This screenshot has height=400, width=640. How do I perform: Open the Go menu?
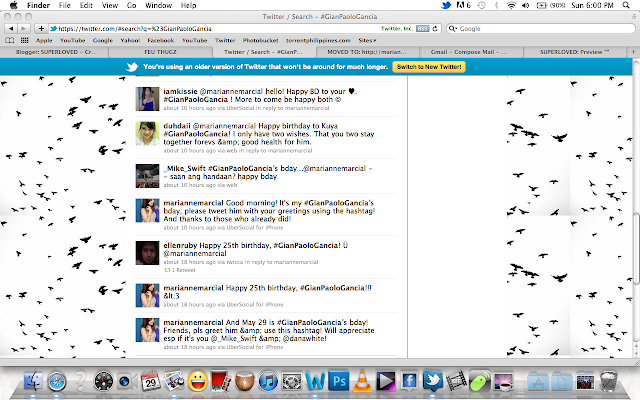click(x=131, y=5)
